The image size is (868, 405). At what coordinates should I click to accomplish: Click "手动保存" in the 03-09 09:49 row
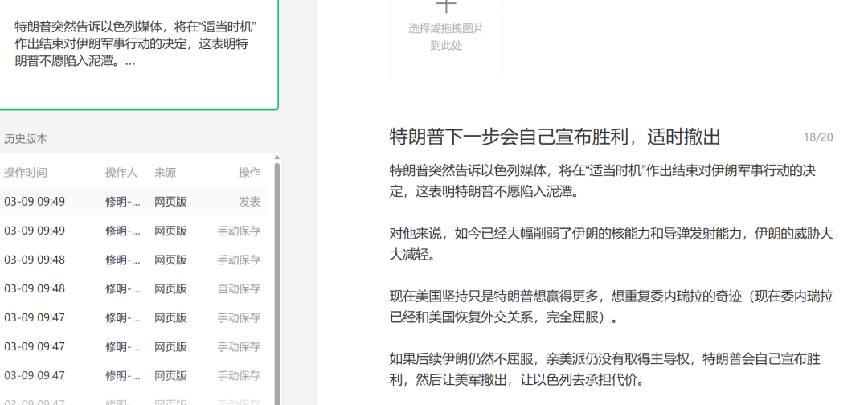click(239, 231)
